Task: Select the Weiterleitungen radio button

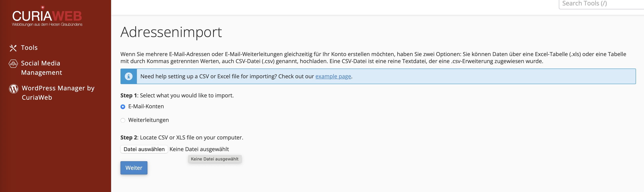Action: click(123, 120)
